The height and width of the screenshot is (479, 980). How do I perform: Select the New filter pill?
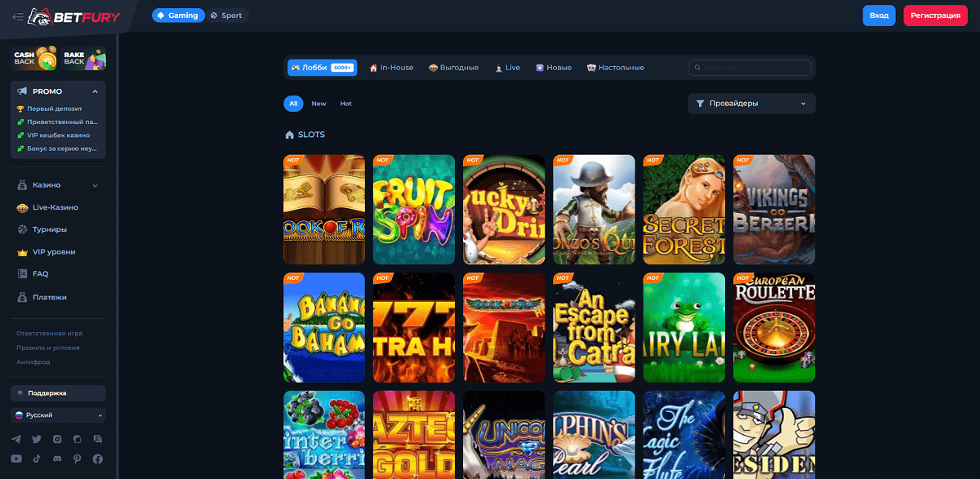click(x=318, y=104)
